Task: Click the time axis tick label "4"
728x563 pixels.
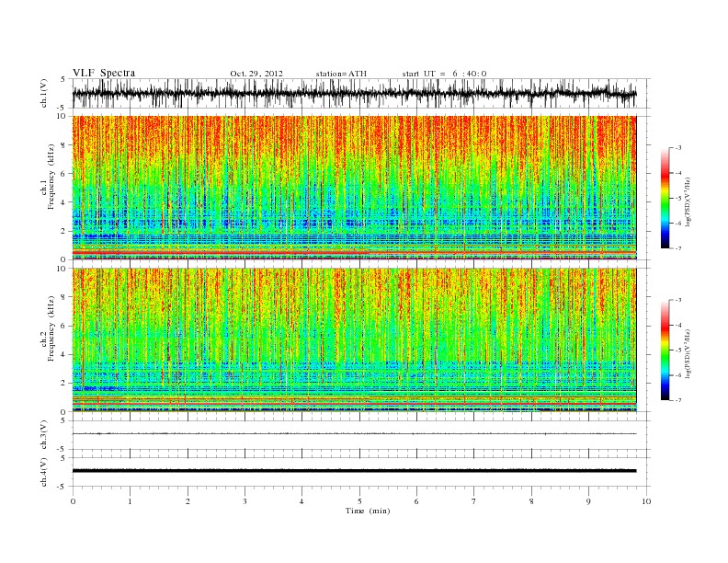Action: tap(301, 501)
